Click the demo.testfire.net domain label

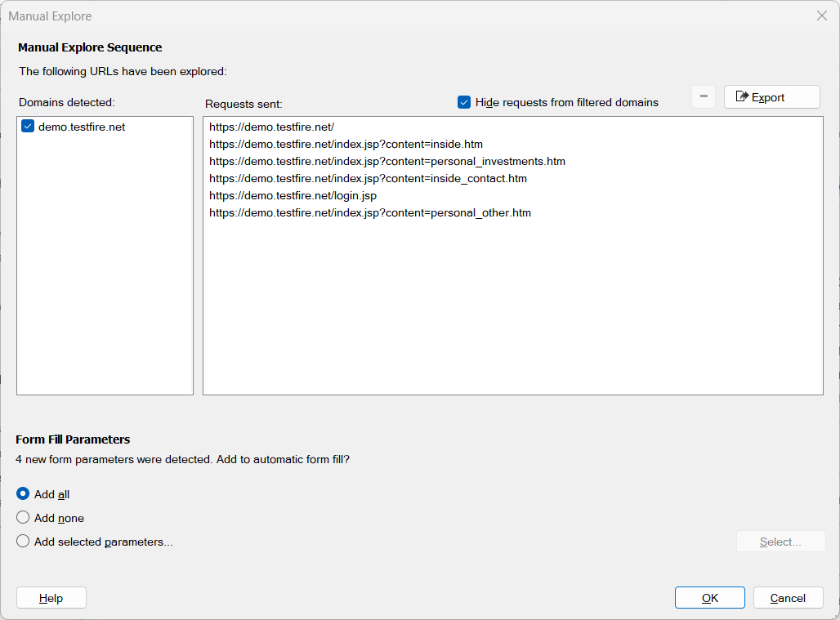(82, 127)
